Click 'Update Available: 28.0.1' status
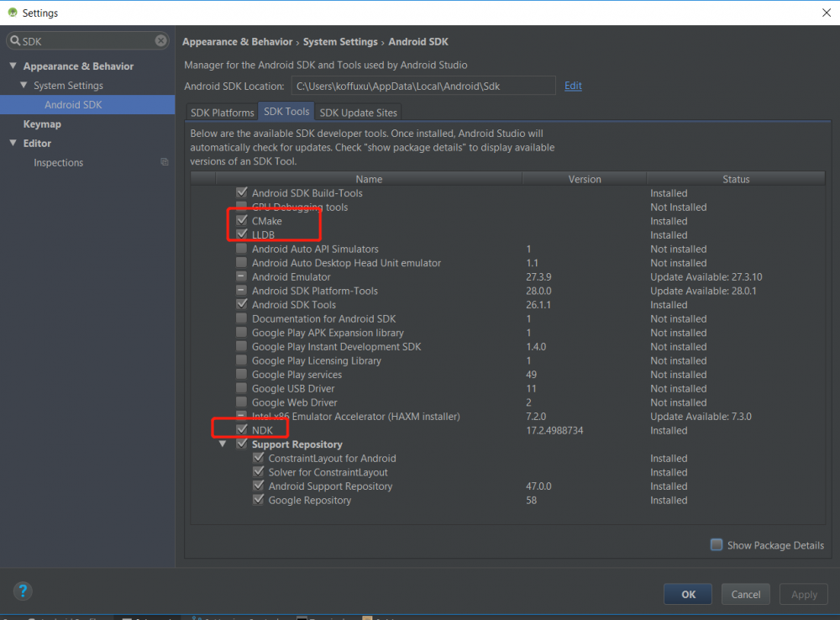The image size is (840, 620). pos(703,291)
